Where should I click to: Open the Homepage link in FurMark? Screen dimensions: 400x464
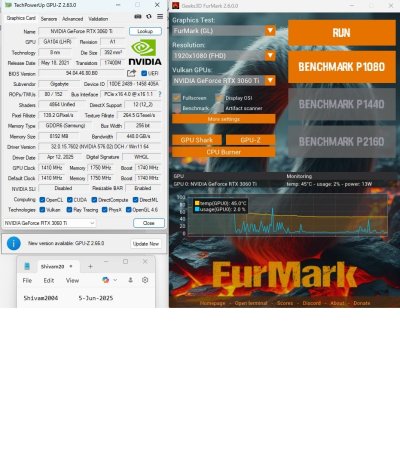(212, 303)
